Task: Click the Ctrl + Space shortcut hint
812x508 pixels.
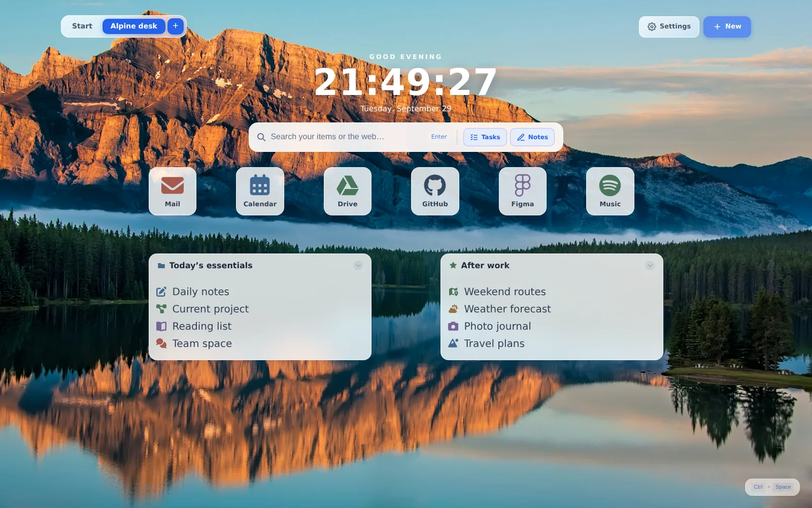Action: 772,487
